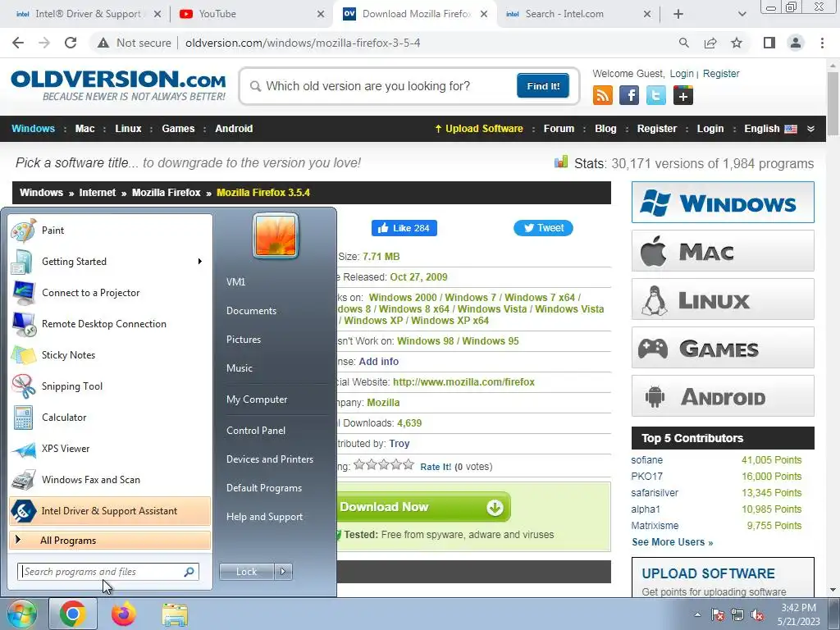
Task: Bookmark this page with the star
Action: click(737, 43)
